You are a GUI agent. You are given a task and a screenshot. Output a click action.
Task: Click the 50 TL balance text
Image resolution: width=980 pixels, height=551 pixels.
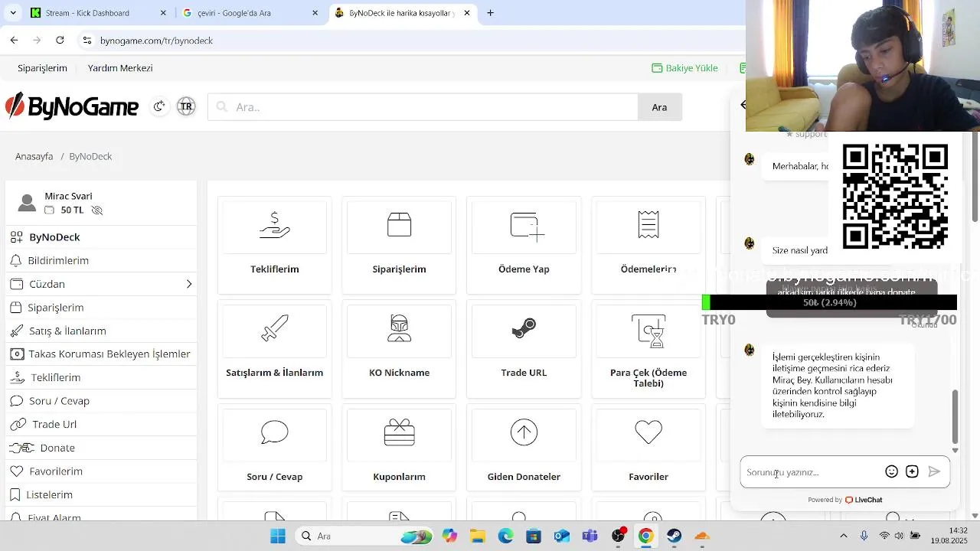72,210
